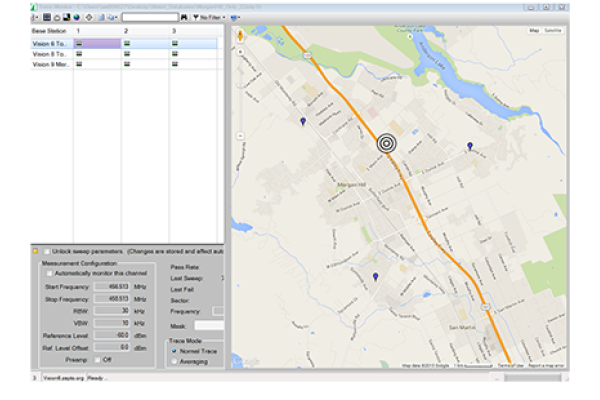The image size is (600, 400).
Task: Select Vision 9 sector 1 status icon
Action: click(79, 64)
